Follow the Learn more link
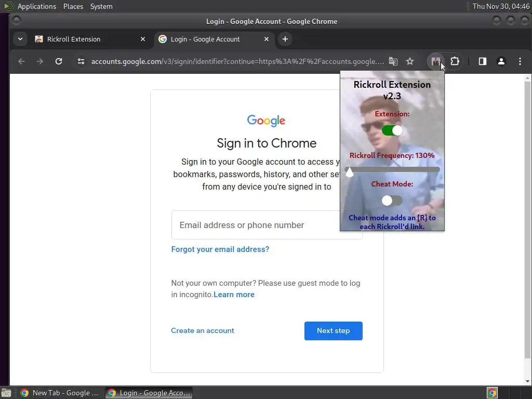This screenshot has height=399, width=532. (234, 295)
